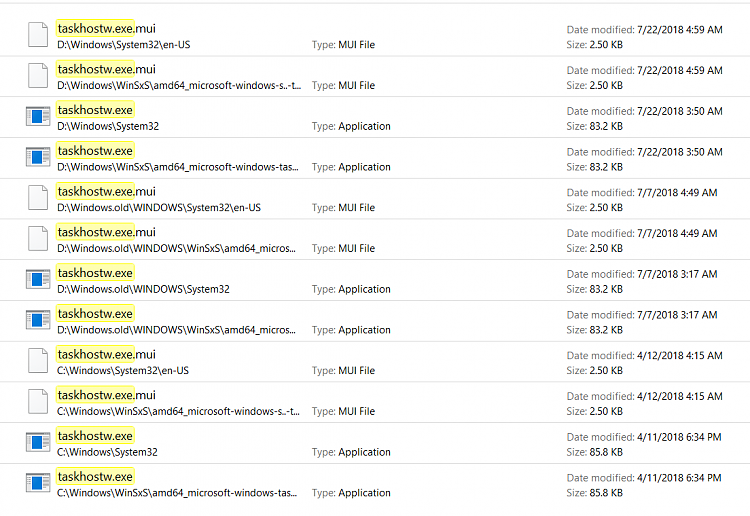Click application icon of D:\Windows.old\WINDOWS\WinSxS taskhostw.exe
Image resolution: width=750 pixels, height=516 pixels.
38,320
